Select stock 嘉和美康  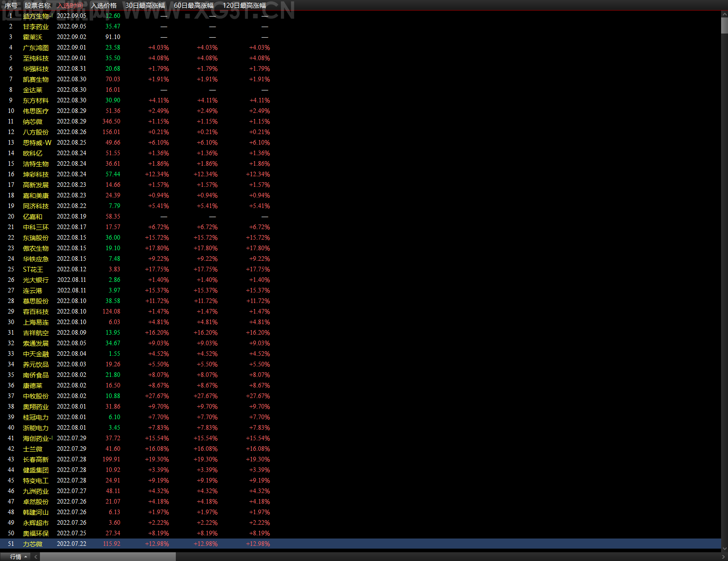pos(36,196)
